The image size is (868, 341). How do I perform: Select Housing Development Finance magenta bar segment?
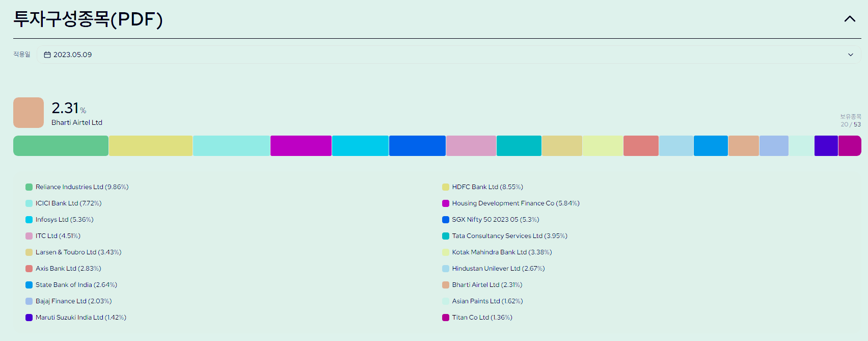tap(301, 146)
